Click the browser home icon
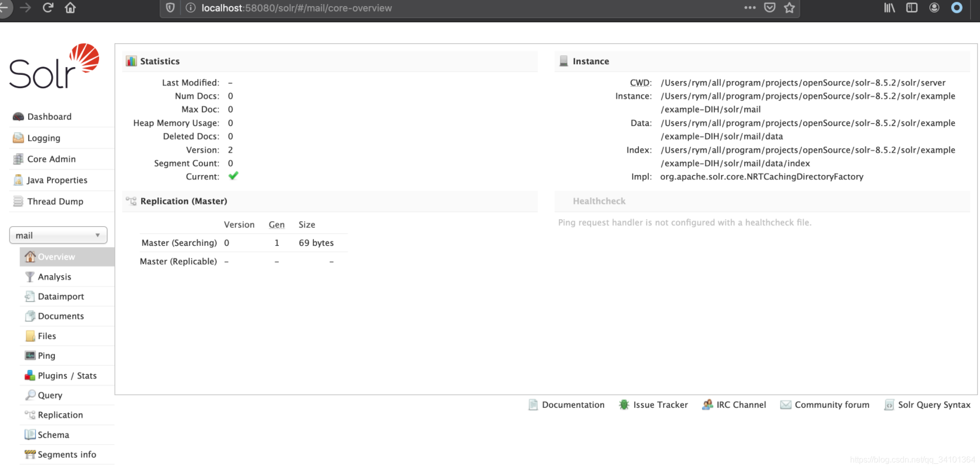 70,8
